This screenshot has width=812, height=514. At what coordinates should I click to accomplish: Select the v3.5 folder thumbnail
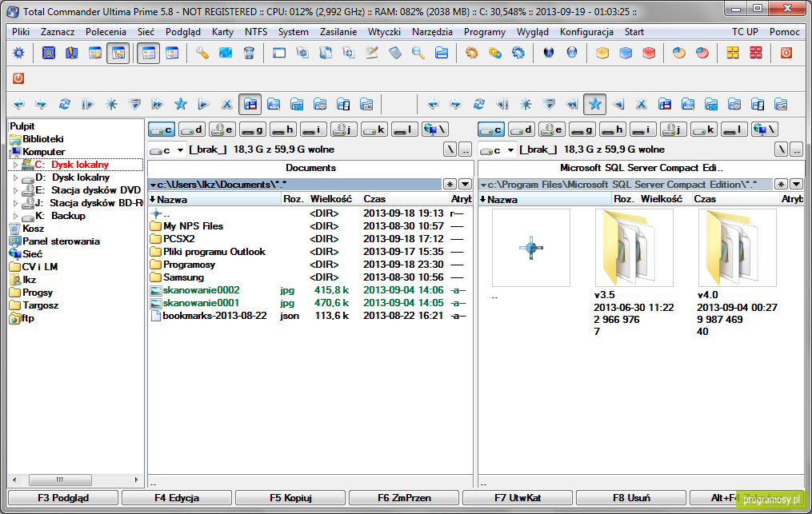click(x=634, y=248)
